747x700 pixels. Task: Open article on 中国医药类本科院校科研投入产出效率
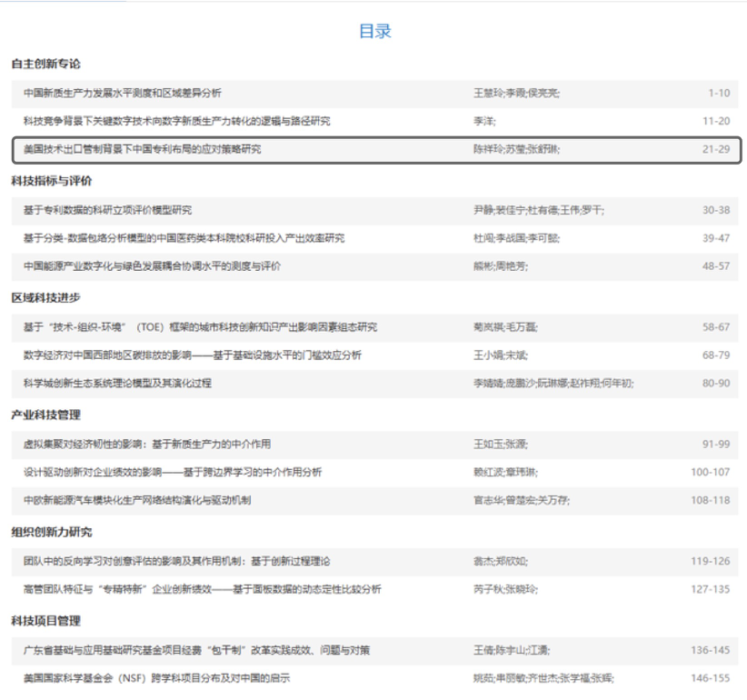(x=184, y=238)
